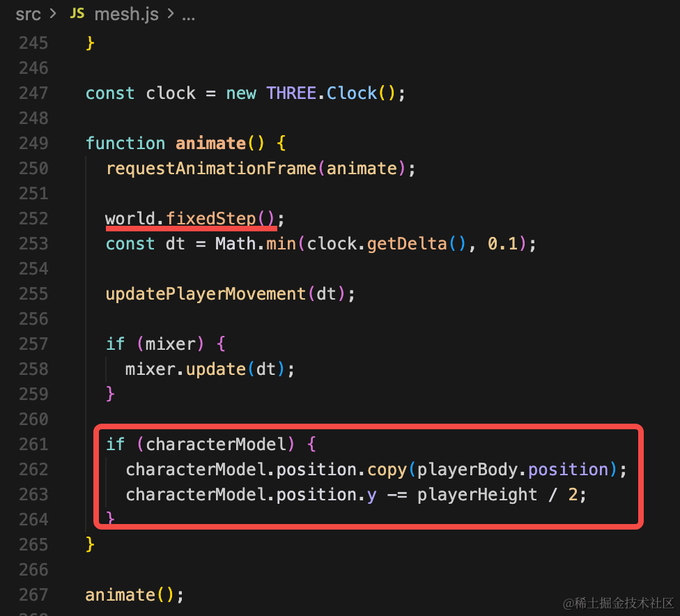Click the text 'THREE.Clock()' on line 247
The width and height of the screenshot is (680, 616).
[x=331, y=93]
